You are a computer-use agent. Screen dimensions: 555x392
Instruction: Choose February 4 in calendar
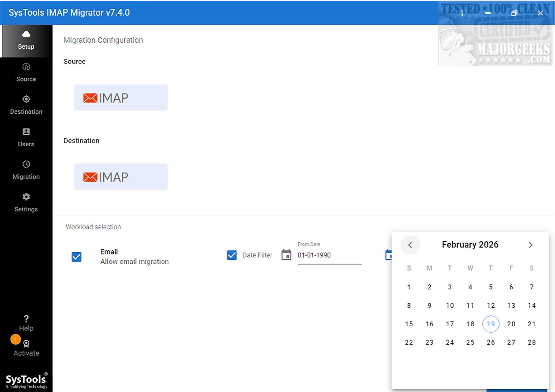[x=470, y=287]
